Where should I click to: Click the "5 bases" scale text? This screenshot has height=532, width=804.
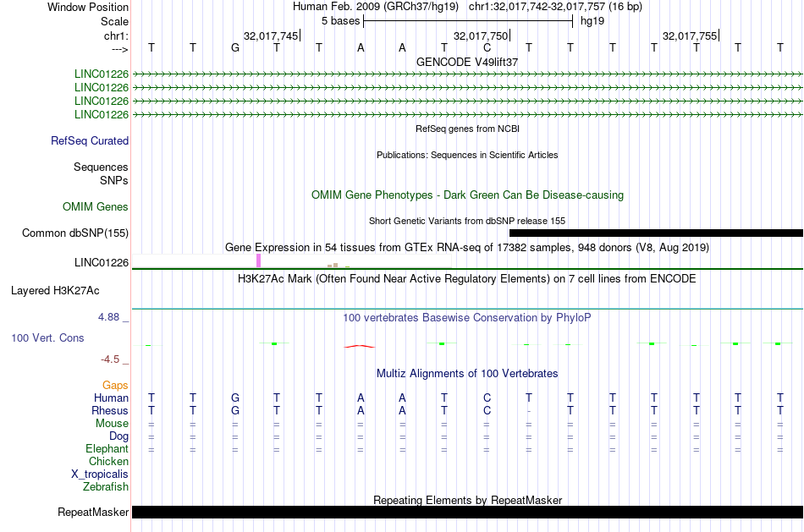point(340,21)
